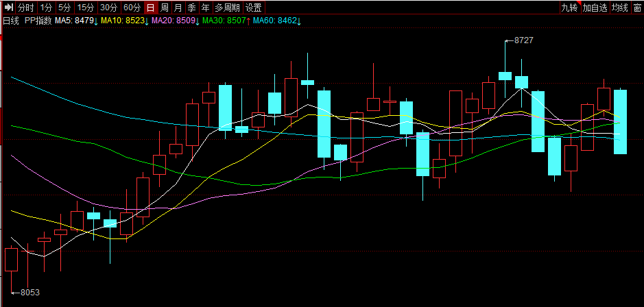The width and height of the screenshot is (644, 307).
Task: Select the 15分 period tab
Action: pos(86,7)
